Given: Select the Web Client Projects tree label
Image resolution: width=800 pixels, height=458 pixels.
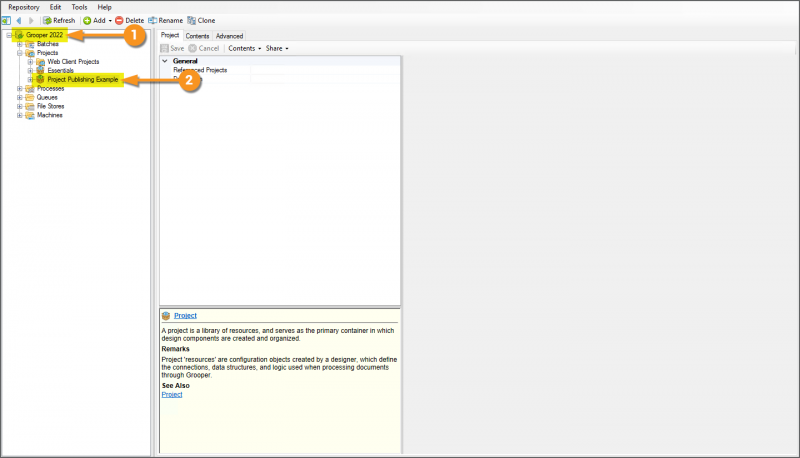Looking at the screenshot, I should 73,62.
